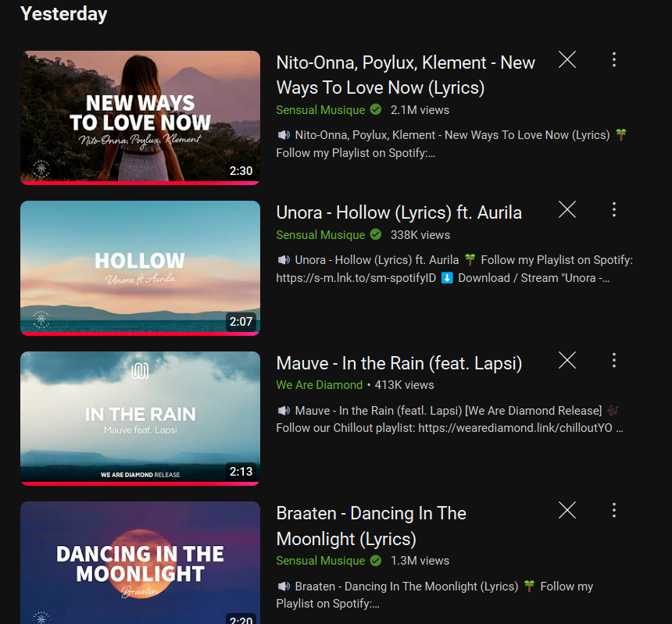The height and width of the screenshot is (624, 672).
Task: Remove Dancing In The Moonlight from history
Action: pyautogui.click(x=567, y=510)
